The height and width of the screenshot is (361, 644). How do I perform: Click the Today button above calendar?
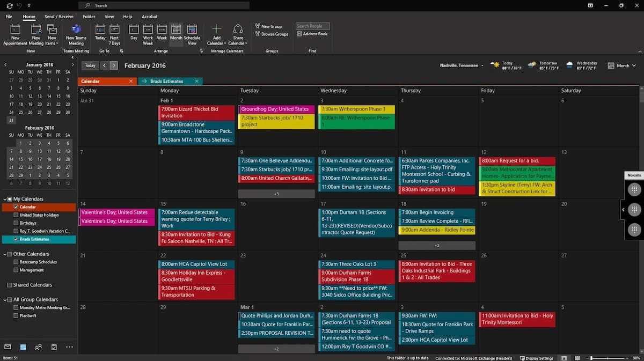tap(90, 65)
